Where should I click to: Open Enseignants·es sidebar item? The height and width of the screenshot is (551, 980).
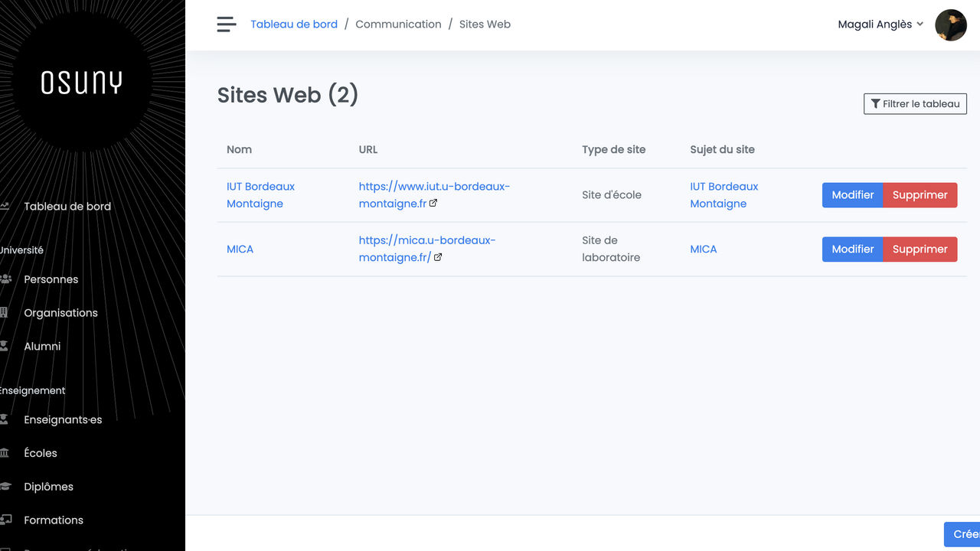pos(63,419)
